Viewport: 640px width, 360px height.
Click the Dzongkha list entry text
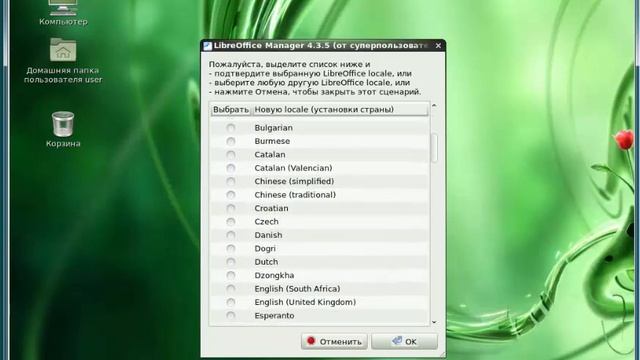[274, 275]
